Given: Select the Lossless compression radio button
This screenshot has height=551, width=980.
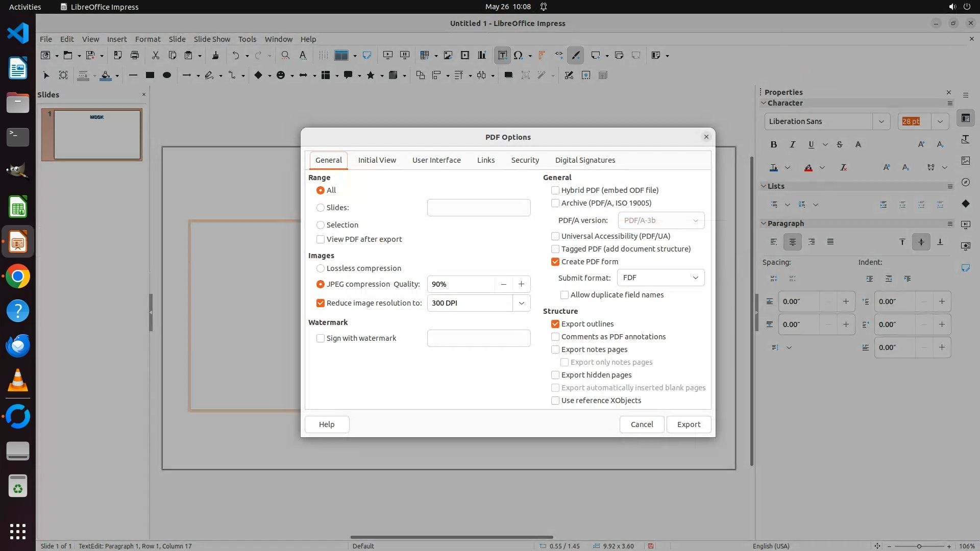Looking at the screenshot, I should [x=321, y=268].
